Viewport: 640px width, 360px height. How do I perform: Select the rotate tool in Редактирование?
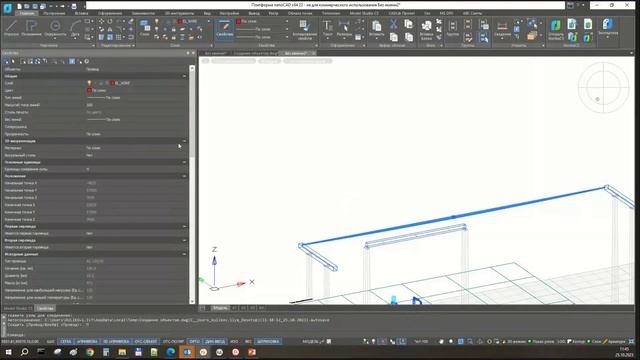110,21
